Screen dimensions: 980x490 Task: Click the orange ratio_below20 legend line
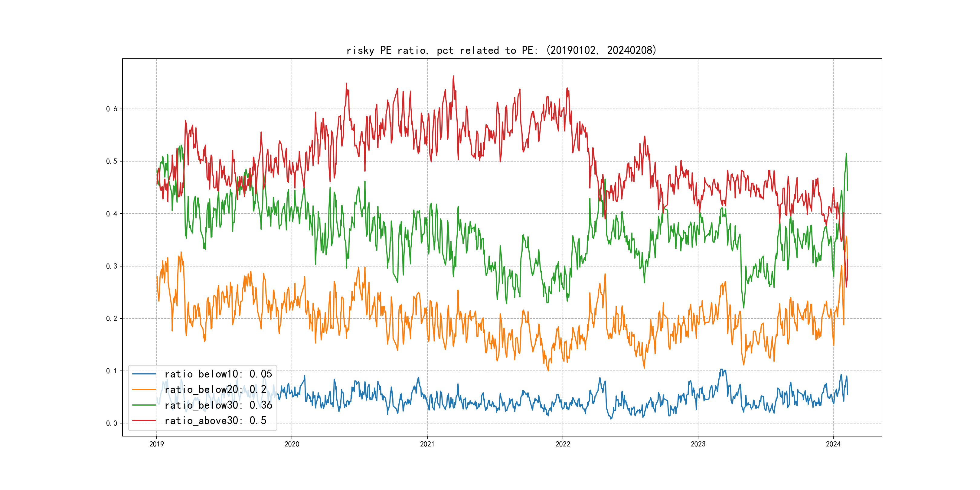click(x=144, y=390)
